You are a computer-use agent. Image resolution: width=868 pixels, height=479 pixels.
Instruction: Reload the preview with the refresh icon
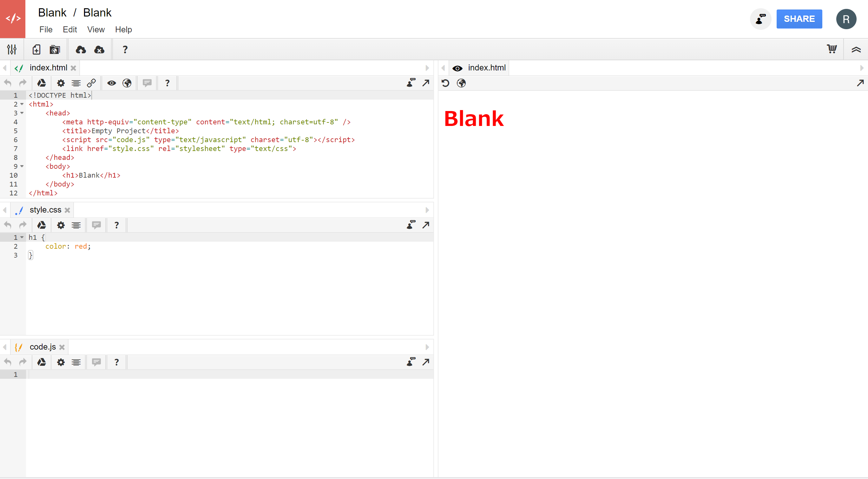pos(445,83)
